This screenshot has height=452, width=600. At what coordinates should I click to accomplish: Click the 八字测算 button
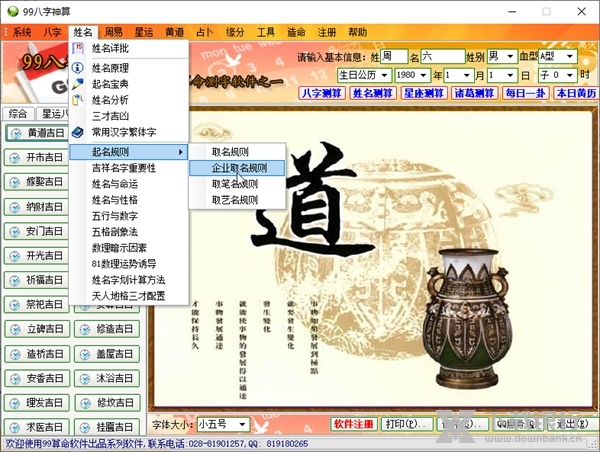(x=322, y=93)
